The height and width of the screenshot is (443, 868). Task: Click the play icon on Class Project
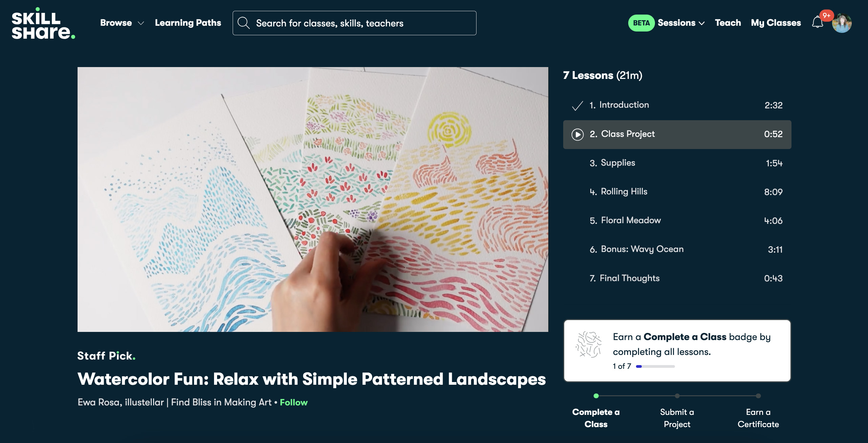tap(577, 134)
